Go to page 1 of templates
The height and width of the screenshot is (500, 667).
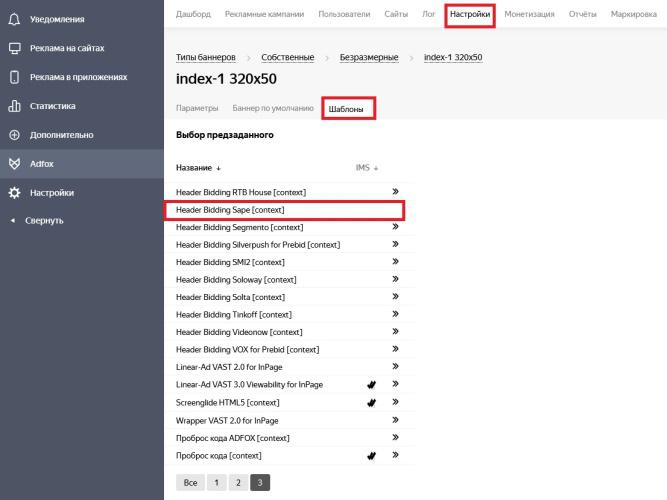coord(217,483)
